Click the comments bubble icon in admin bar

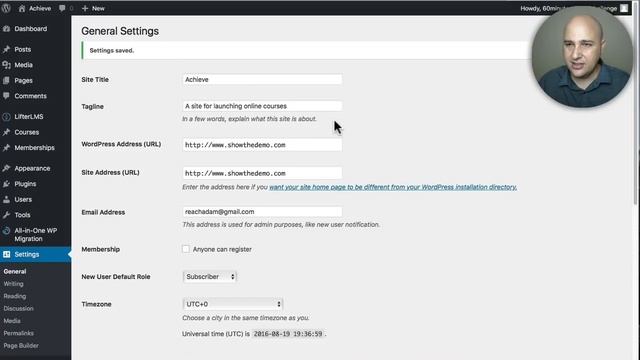click(x=62, y=8)
